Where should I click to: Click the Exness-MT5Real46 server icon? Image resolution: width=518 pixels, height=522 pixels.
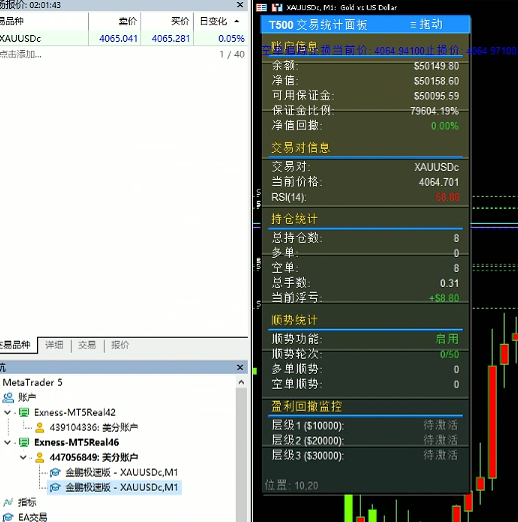(24, 442)
